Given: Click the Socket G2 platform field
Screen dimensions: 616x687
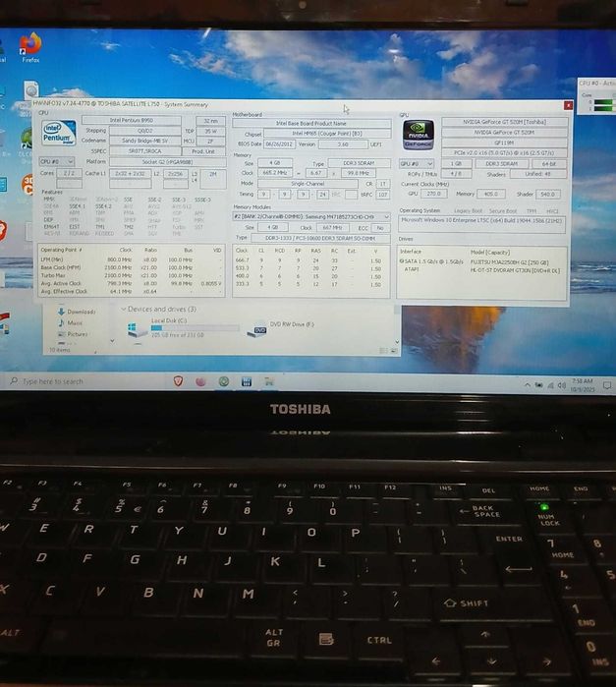Looking at the screenshot, I should (167, 161).
